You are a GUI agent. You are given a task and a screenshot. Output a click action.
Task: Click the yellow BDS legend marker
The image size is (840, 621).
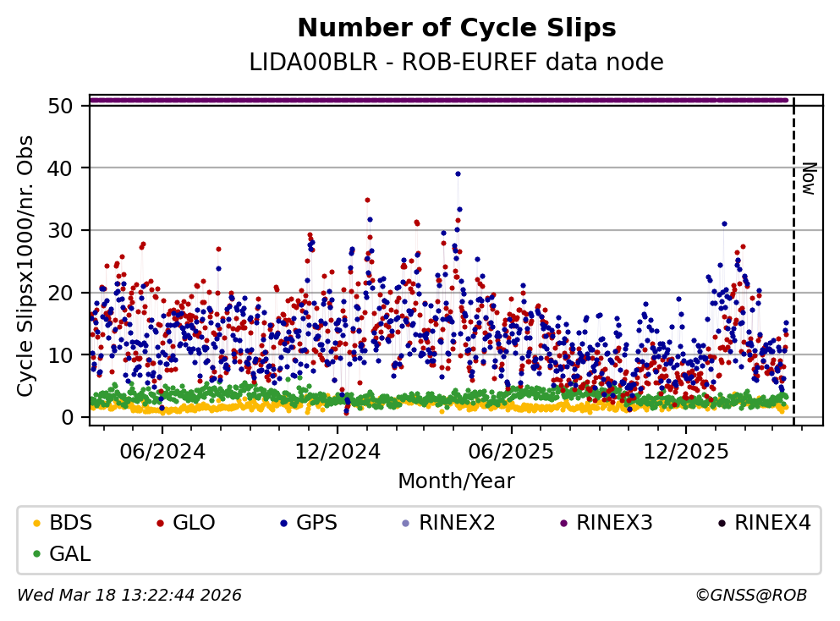coord(36,524)
